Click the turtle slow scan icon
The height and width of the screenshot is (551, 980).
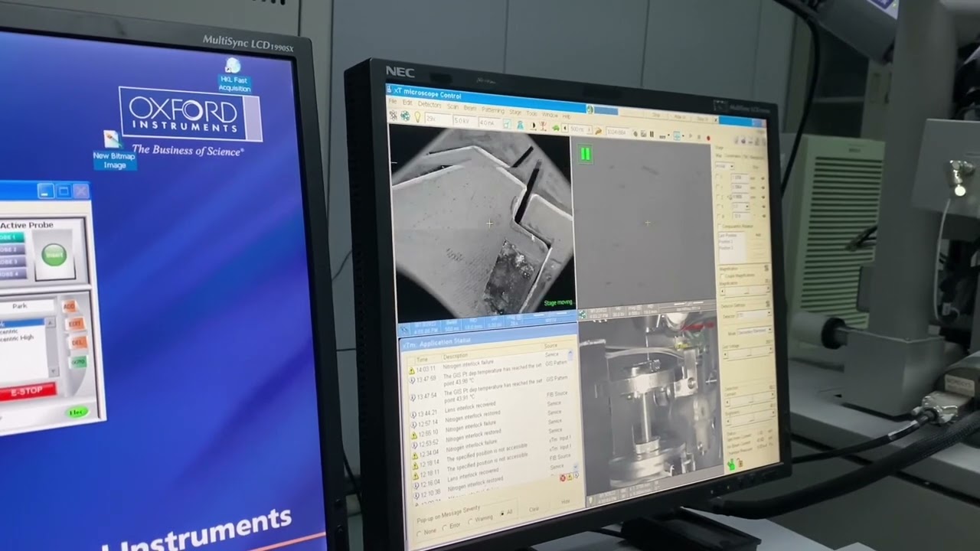(556, 128)
